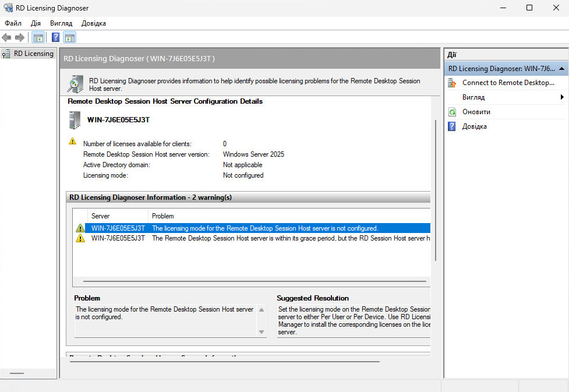Click the Довідка help icon in actions pane

[452, 126]
